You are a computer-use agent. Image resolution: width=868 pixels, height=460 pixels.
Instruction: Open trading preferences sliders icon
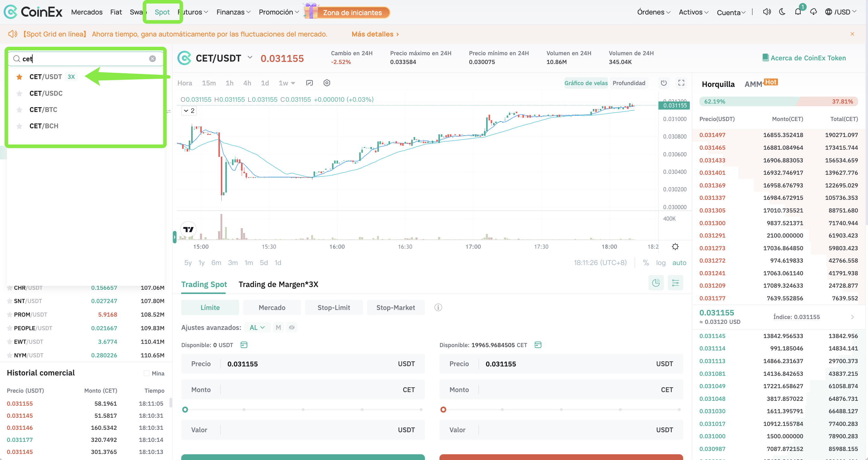[675, 283]
